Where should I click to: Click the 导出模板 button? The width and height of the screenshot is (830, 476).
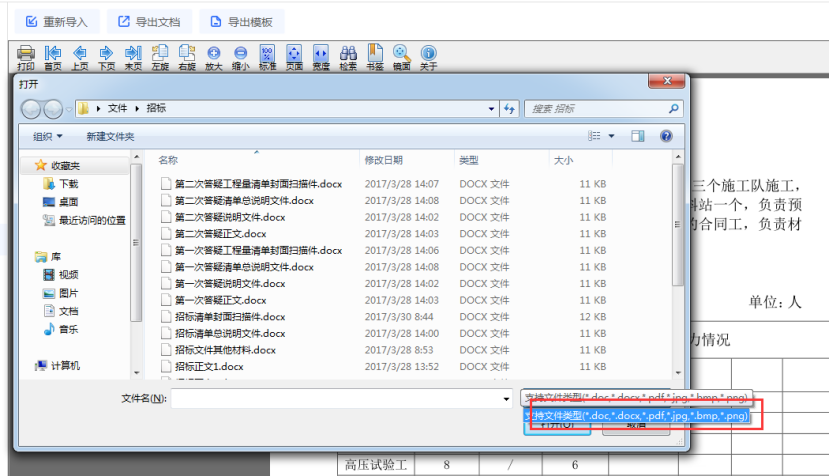coord(241,21)
